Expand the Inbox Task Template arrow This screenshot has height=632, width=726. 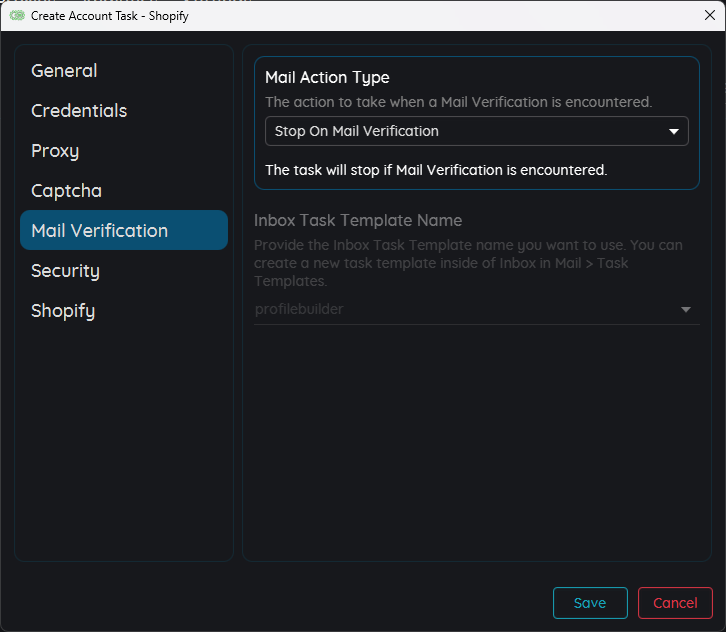click(686, 310)
